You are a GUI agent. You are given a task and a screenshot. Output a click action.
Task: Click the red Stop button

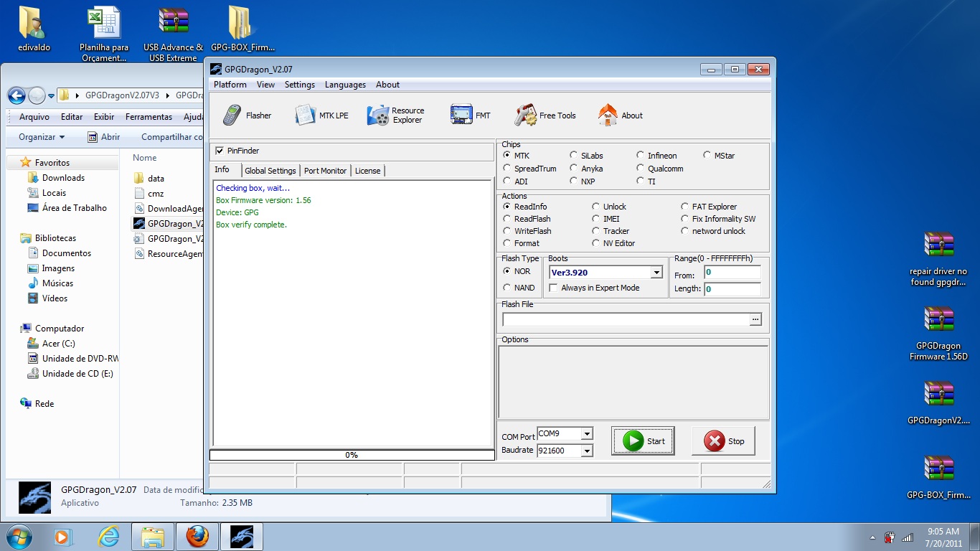click(723, 441)
